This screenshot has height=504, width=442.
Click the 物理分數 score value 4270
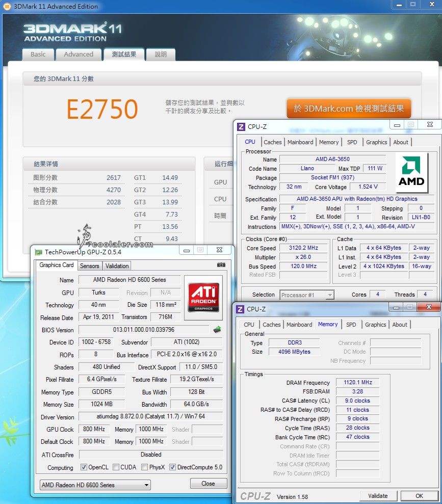tap(114, 190)
